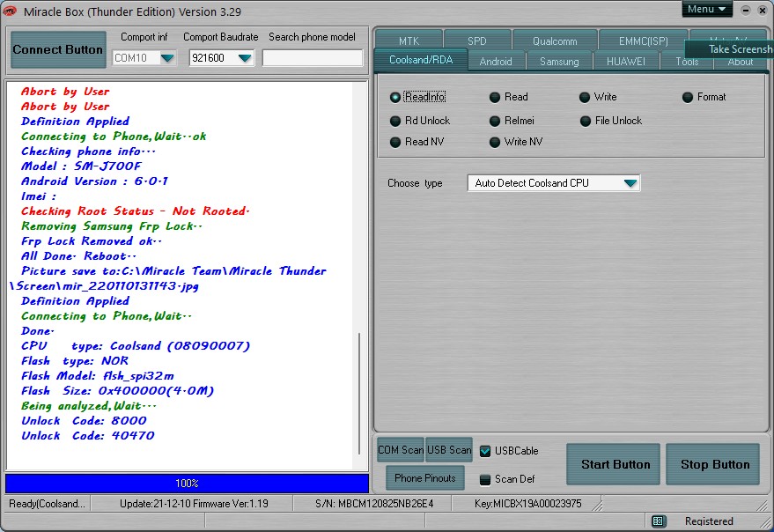Click the Ready(Coolsand... status bar entry
The width and height of the screenshot is (774, 532).
(x=48, y=504)
